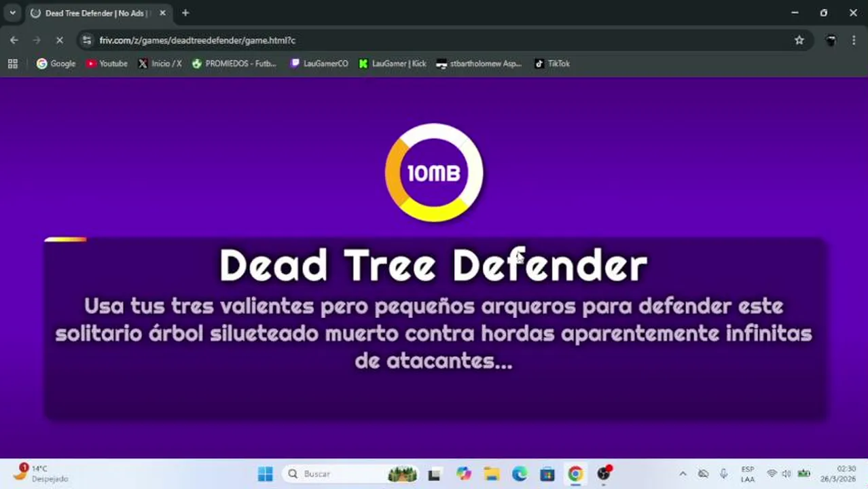Image resolution: width=868 pixels, height=489 pixels.
Task: Click the microphone tray icon
Action: coord(723,474)
